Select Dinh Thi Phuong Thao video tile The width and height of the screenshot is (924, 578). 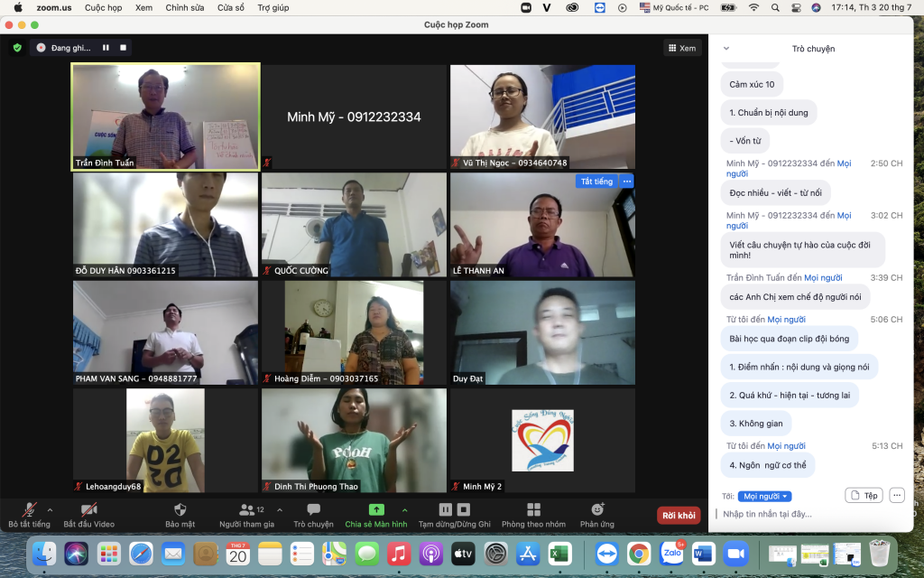tap(354, 440)
